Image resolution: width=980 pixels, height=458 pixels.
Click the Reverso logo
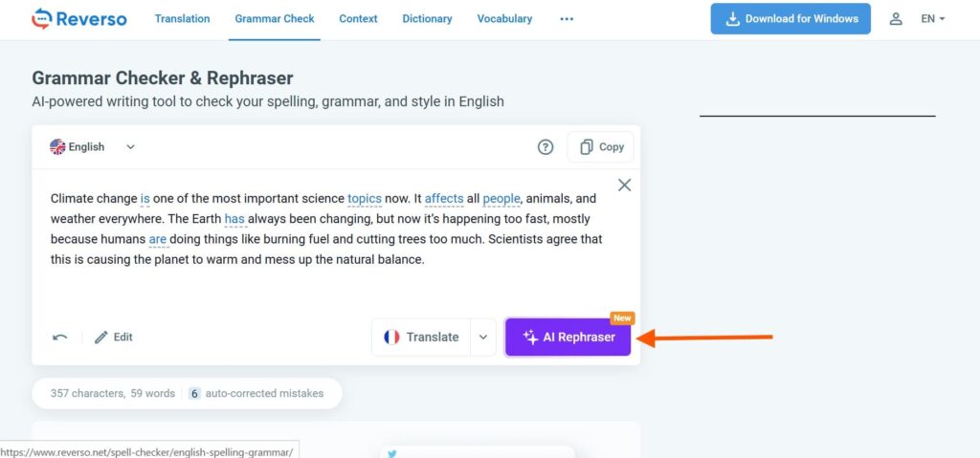tap(78, 19)
